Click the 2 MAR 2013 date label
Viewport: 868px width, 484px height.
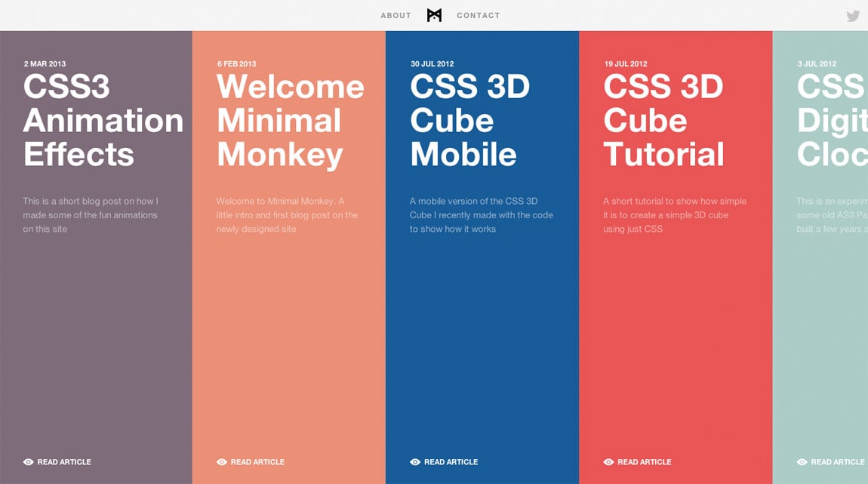coord(45,64)
